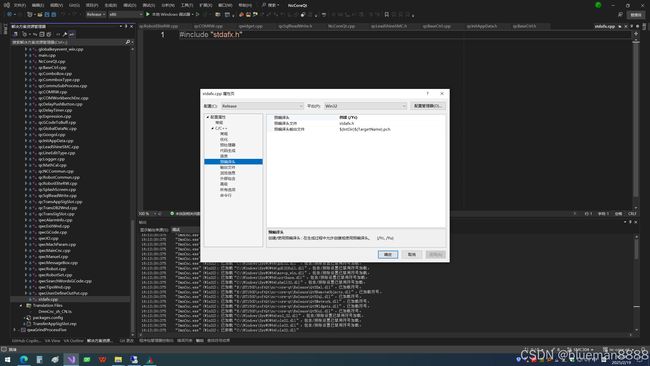The image size is (650, 366).
Task: Click the Windows debugger start button label
Action: [x=171, y=15]
